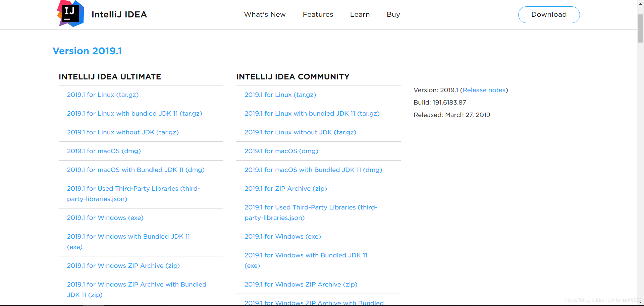Download Ultimate 2019.1 for Windows (exe)

(105, 218)
